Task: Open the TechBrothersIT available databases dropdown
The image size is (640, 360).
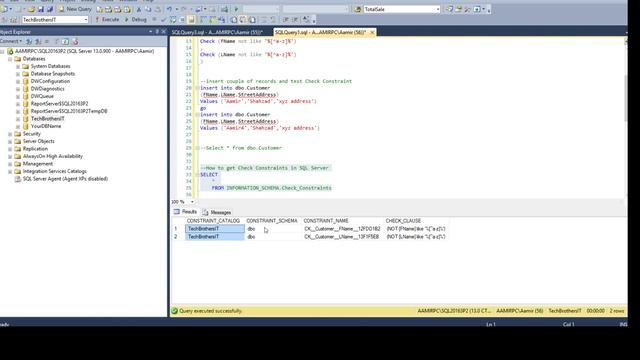Action: pos(86,19)
